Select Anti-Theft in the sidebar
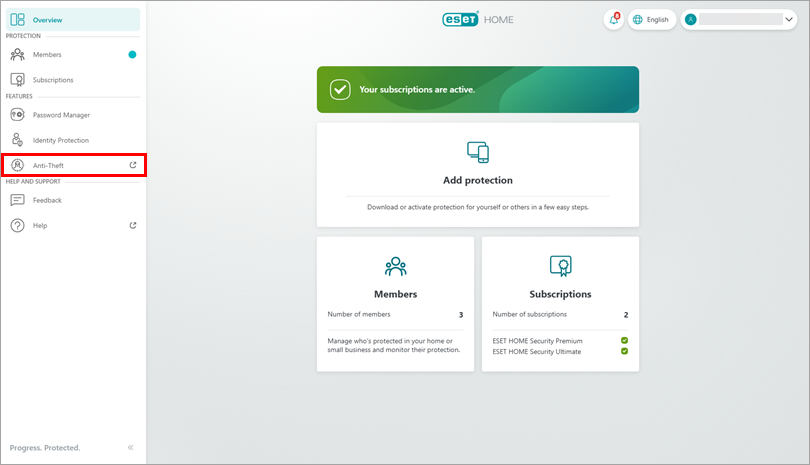 [74, 165]
